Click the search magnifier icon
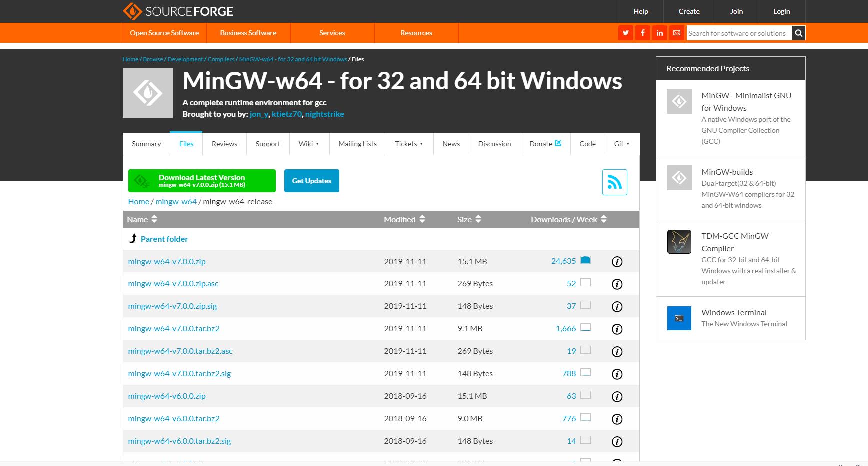This screenshot has width=868, height=466. coord(798,33)
